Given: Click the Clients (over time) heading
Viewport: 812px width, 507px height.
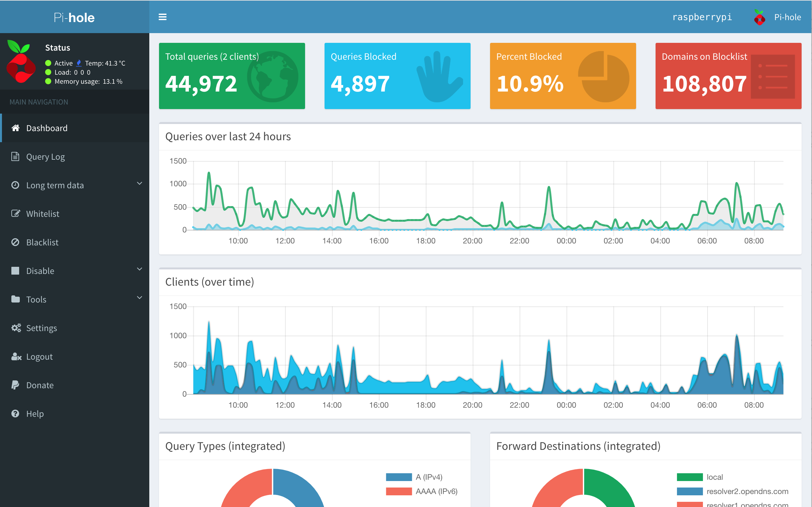Looking at the screenshot, I should 210,282.
